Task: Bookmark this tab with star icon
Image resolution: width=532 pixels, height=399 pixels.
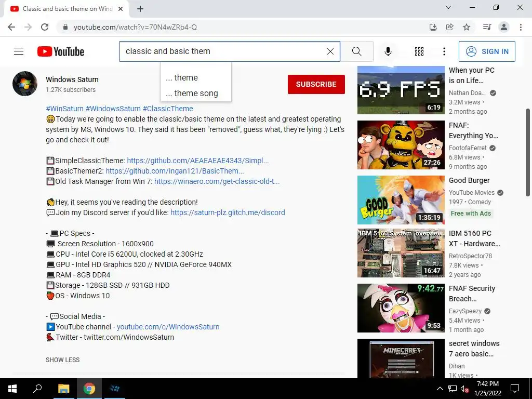Action: pos(467,27)
